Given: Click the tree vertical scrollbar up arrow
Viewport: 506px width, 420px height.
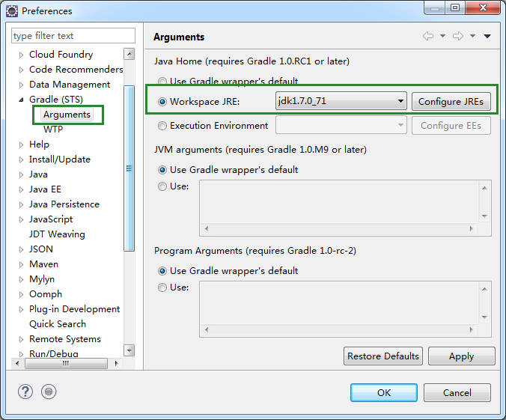Looking at the screenshot, I should [129, 54].
